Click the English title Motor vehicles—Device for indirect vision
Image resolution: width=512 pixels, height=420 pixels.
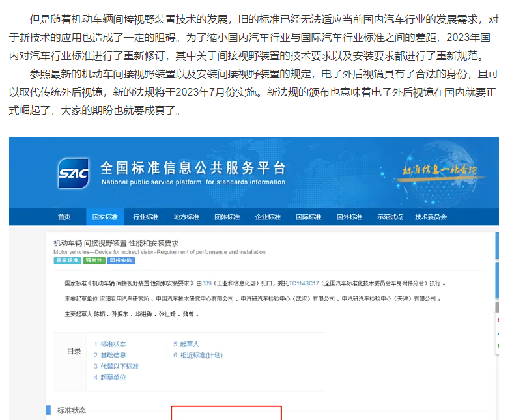pos(160,252)
